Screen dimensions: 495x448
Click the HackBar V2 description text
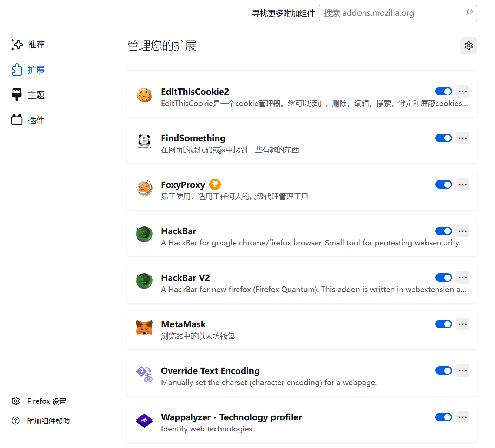313,289
